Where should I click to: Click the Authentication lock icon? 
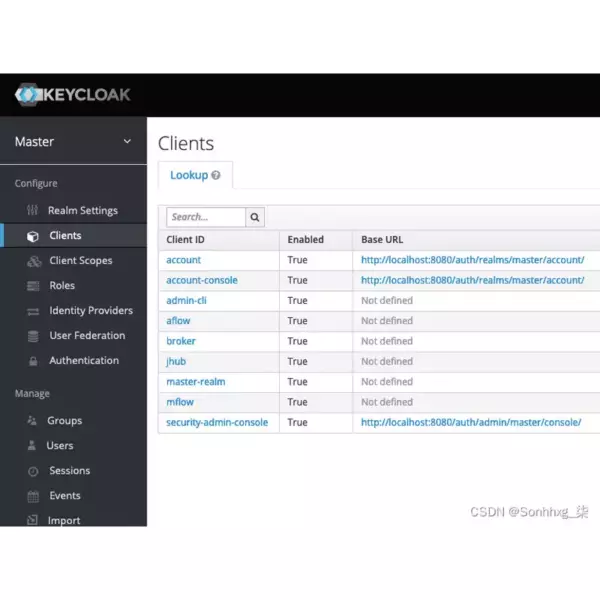(x=33, y=361)
